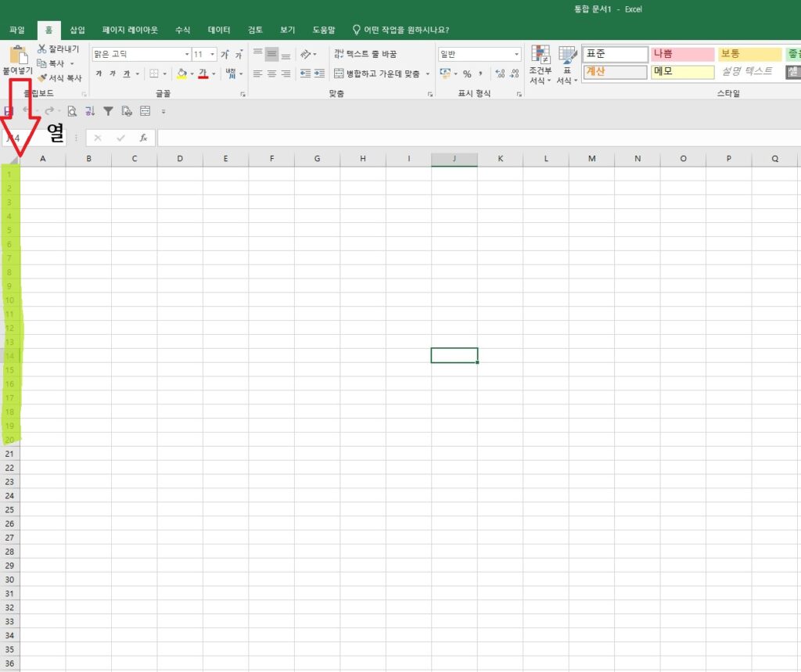This screenshot has width=801, height=672.
Task: Apply the fill color bucket icon
Action: click(181, 74)
